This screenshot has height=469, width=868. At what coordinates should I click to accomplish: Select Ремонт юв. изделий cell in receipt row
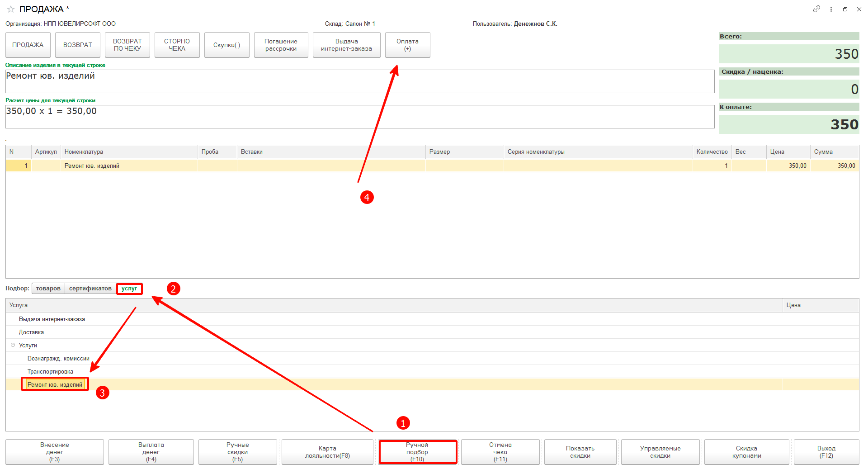coord(129,166)
